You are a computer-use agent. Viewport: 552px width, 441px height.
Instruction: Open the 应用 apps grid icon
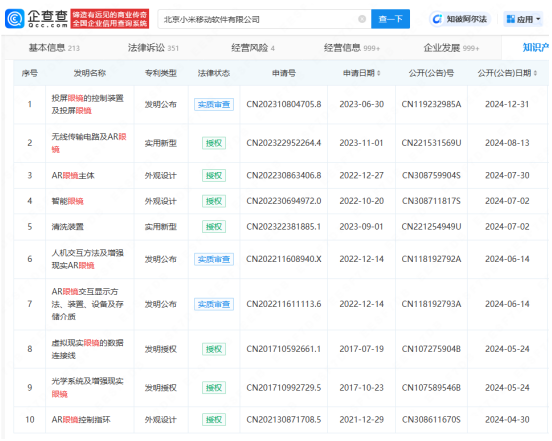coord(510,19)
